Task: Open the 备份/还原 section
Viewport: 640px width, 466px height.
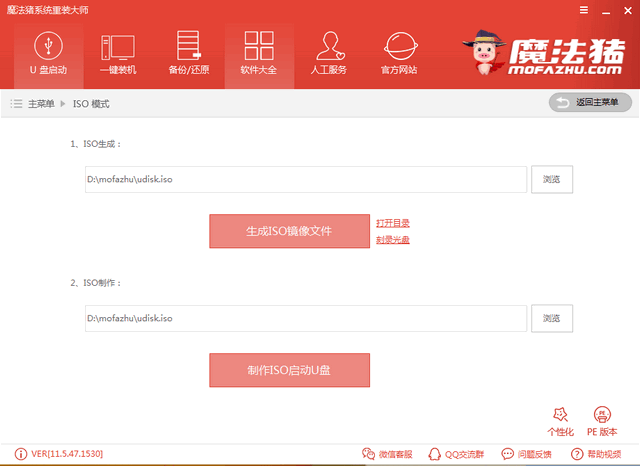Action: pos(188,54)
